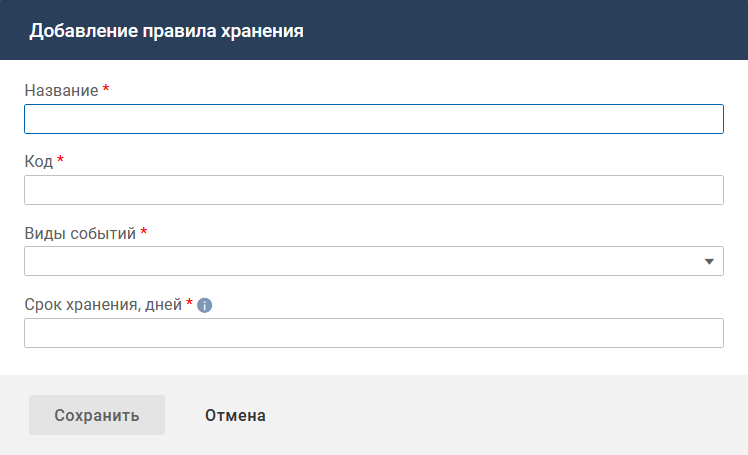This screenshot has height=455, width=748.
Task: Click the Добавление правила хранения title
Action: point(166,31)
